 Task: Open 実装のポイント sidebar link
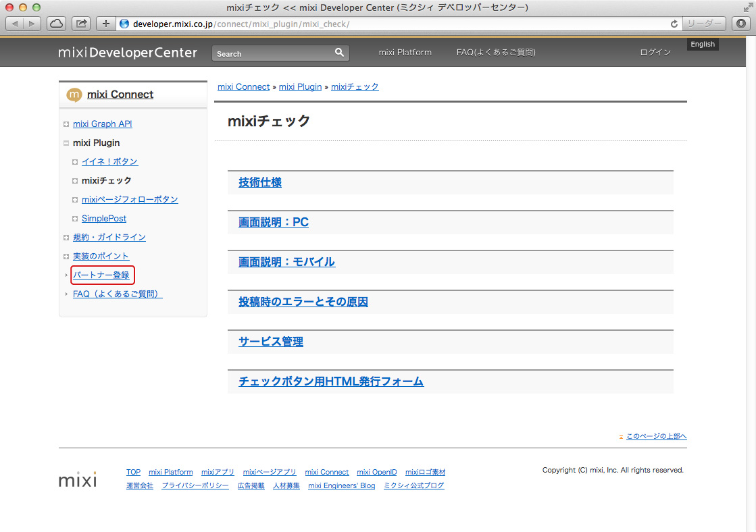click(x=101, y=256)
